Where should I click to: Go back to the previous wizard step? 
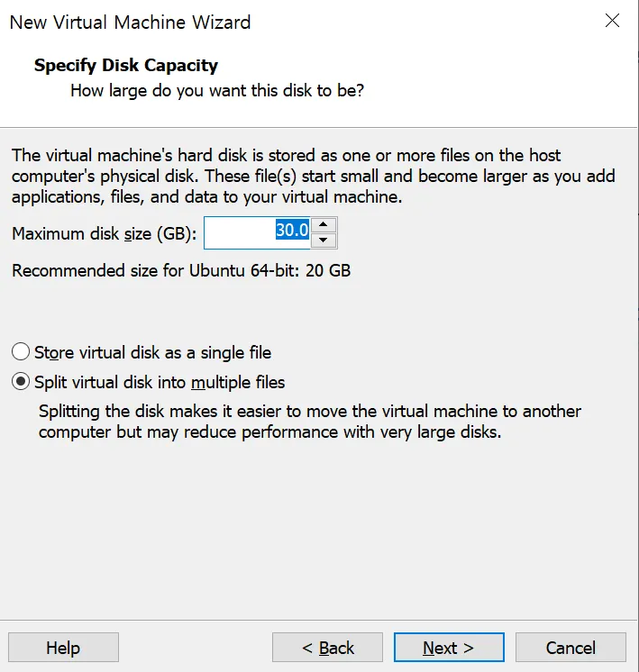coord(327,648)
